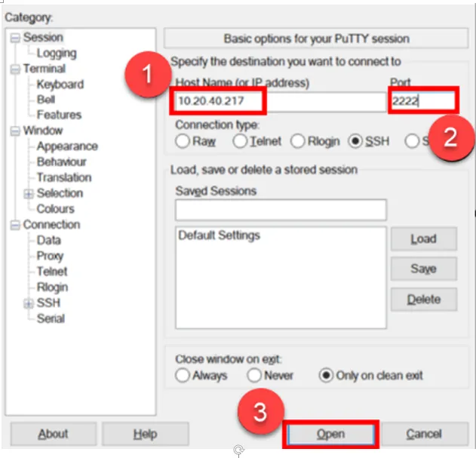Expand the SSH tree node

pos(29,303)
